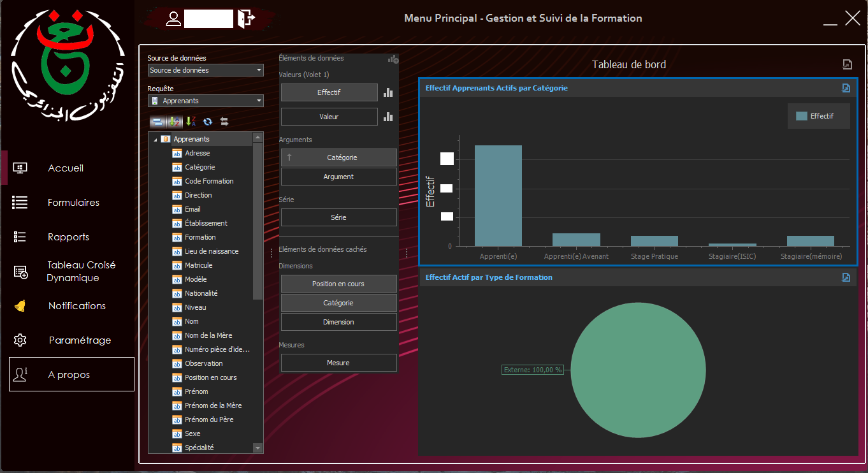Open the Requête Apprenants dropdown
Viewport: 868px width, 473px height.
tap(206, 101)
